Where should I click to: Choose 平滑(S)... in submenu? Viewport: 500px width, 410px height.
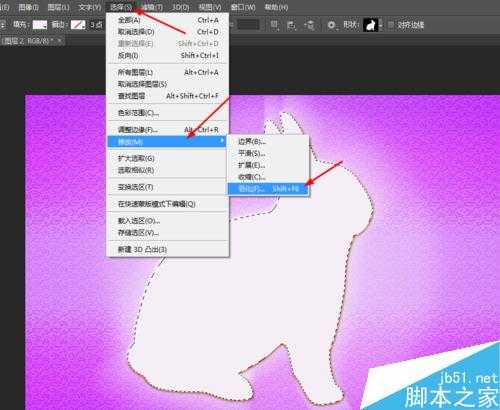tap(268, 153)
